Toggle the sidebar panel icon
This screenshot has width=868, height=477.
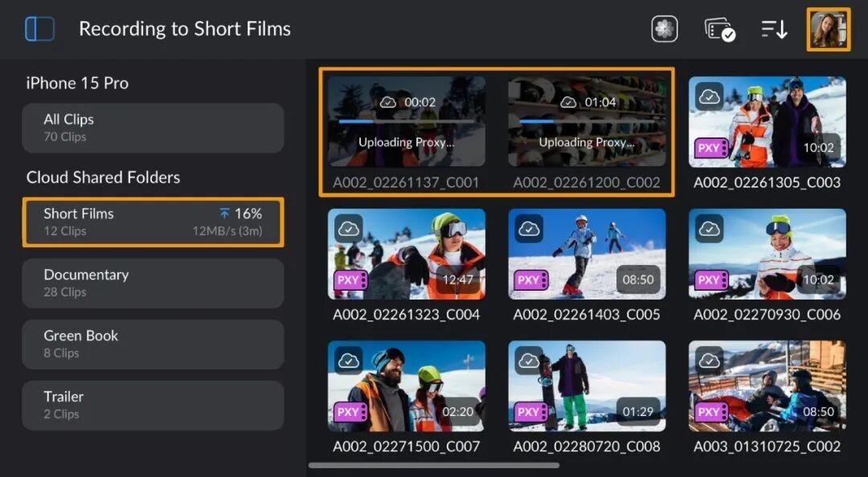[x=40, y=29]
